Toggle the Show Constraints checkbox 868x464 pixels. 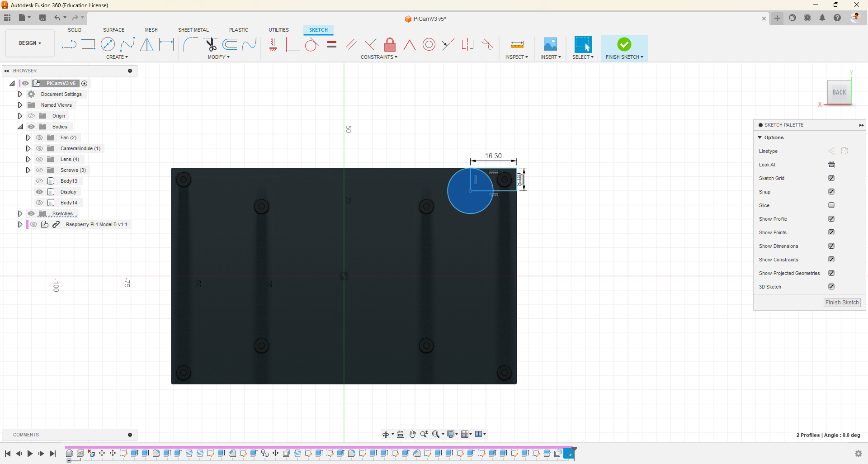point(831,260)
